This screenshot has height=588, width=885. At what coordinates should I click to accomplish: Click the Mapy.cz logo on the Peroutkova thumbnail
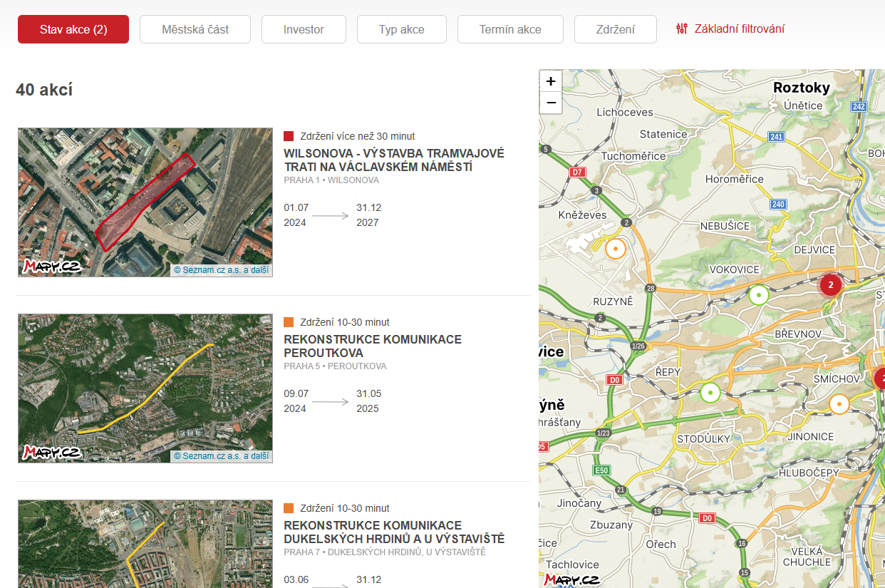tap(52, 453)
